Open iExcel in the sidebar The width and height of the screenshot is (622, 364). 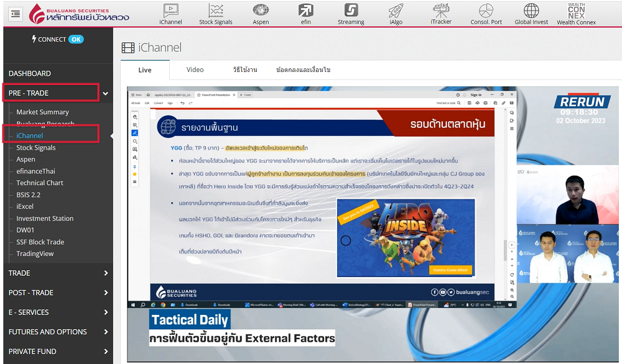(25, 206)
